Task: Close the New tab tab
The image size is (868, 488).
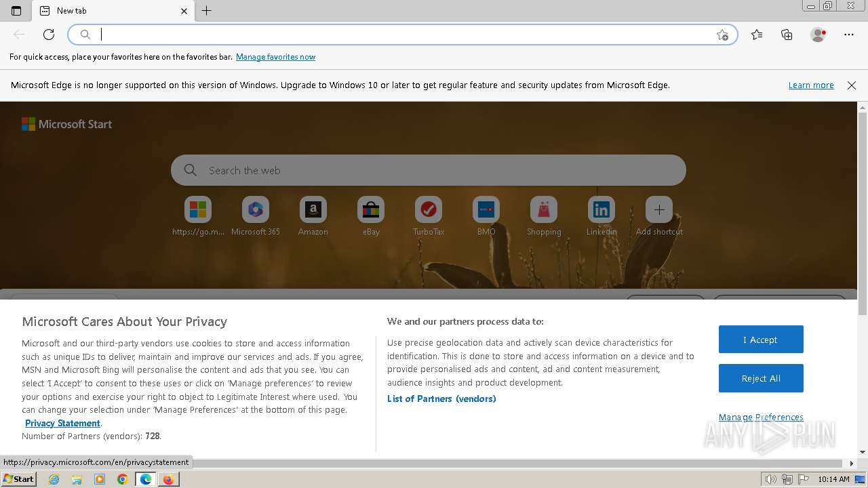Action: coord(184,11)
